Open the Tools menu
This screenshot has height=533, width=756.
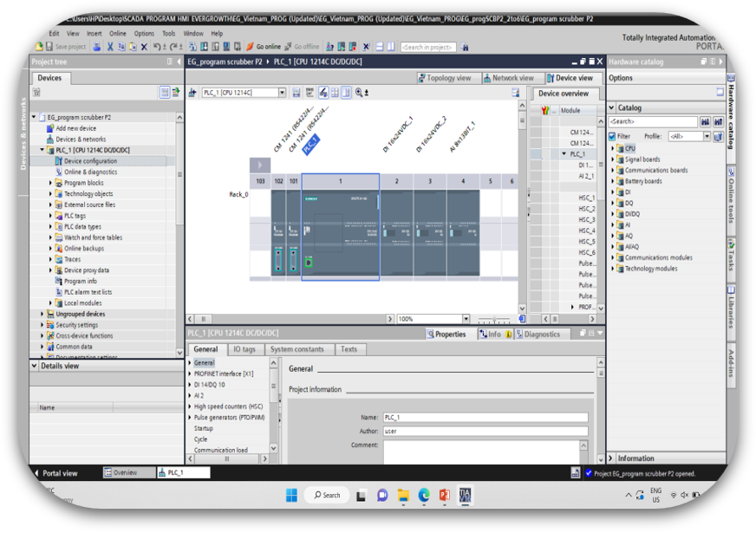pyautogui.click(x=169, y=33)
